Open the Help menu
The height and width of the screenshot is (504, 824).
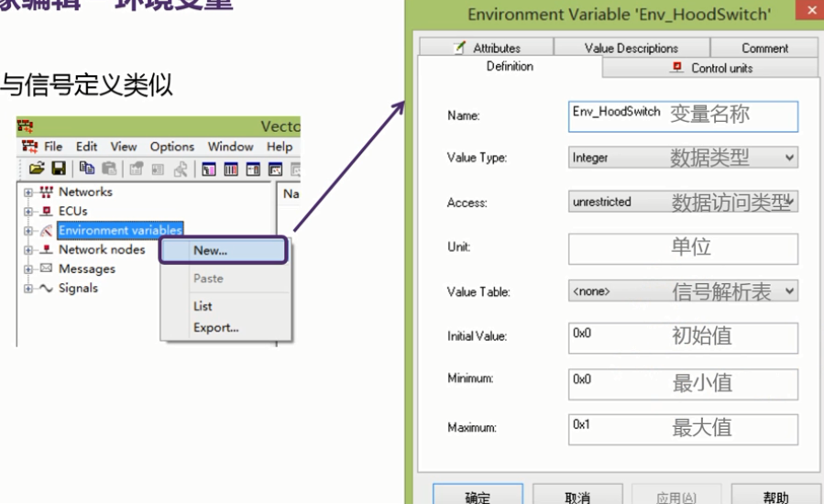pos(280,147)
